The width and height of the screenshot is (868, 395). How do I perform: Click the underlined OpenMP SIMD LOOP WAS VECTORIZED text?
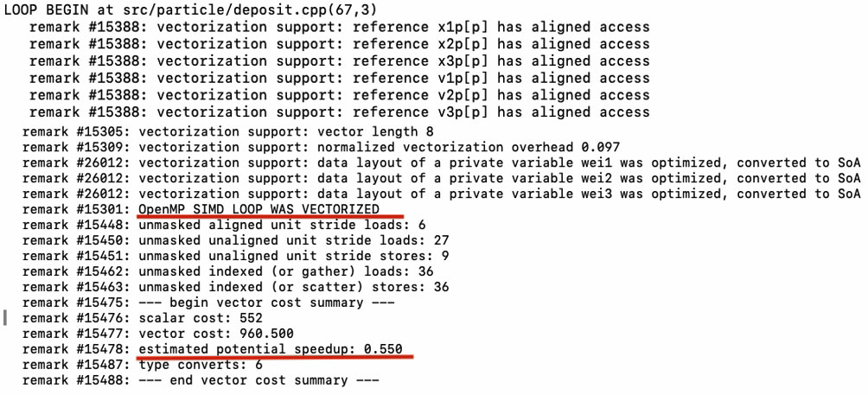[258, 210]
